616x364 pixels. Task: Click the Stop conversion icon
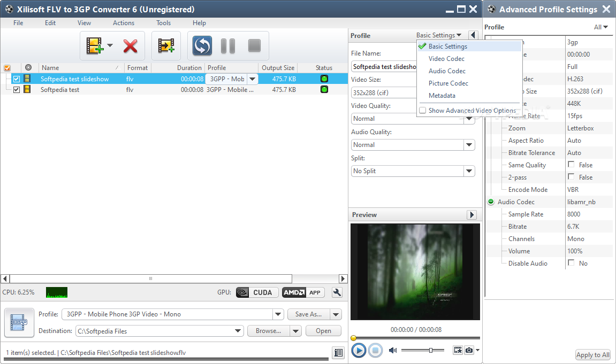(x=255, y=45)
